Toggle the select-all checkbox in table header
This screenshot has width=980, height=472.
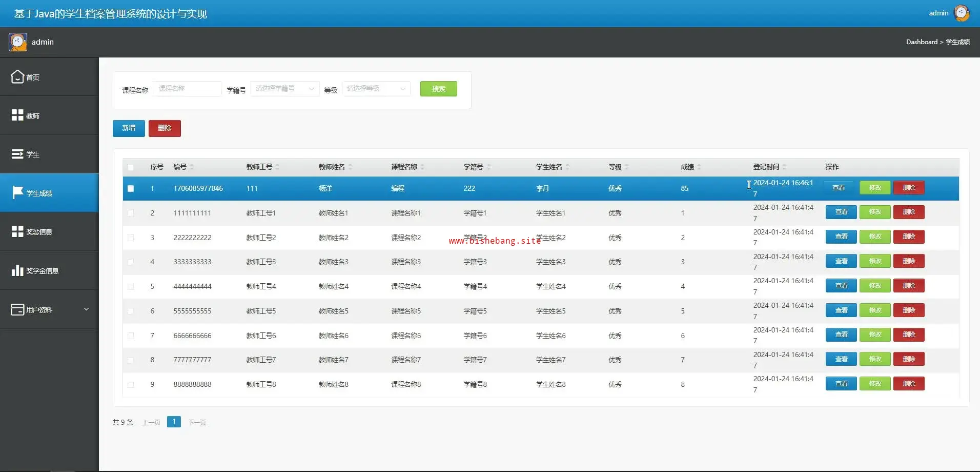[x=131, y=167]
